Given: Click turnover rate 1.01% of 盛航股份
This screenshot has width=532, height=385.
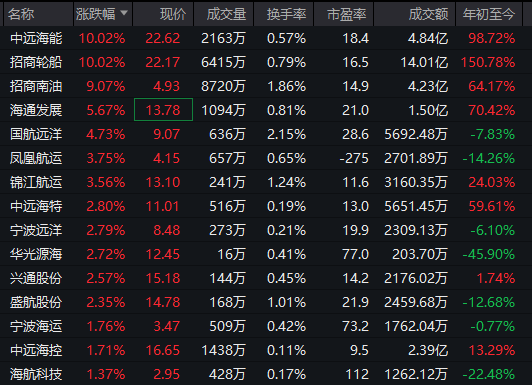Looking at the screenshot, I should (286, 302).
